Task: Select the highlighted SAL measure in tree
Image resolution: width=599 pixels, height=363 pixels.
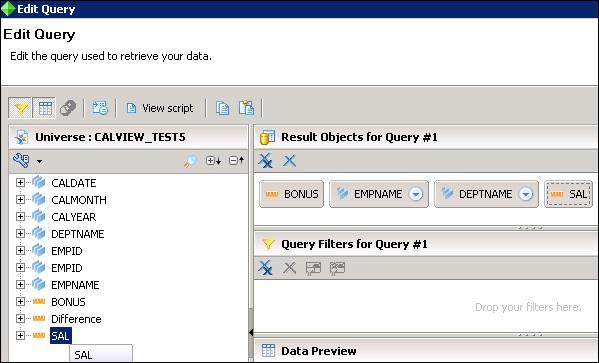Action: pos(60,336)
